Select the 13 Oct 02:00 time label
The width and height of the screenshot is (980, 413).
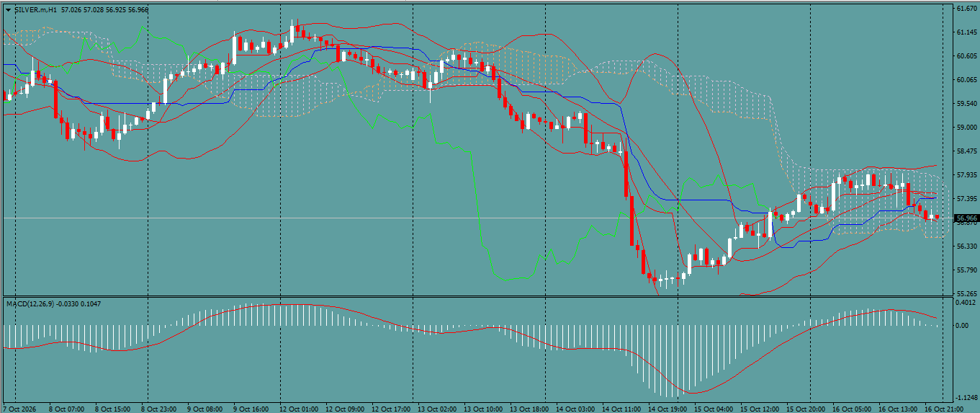click(x=438, y=409)
